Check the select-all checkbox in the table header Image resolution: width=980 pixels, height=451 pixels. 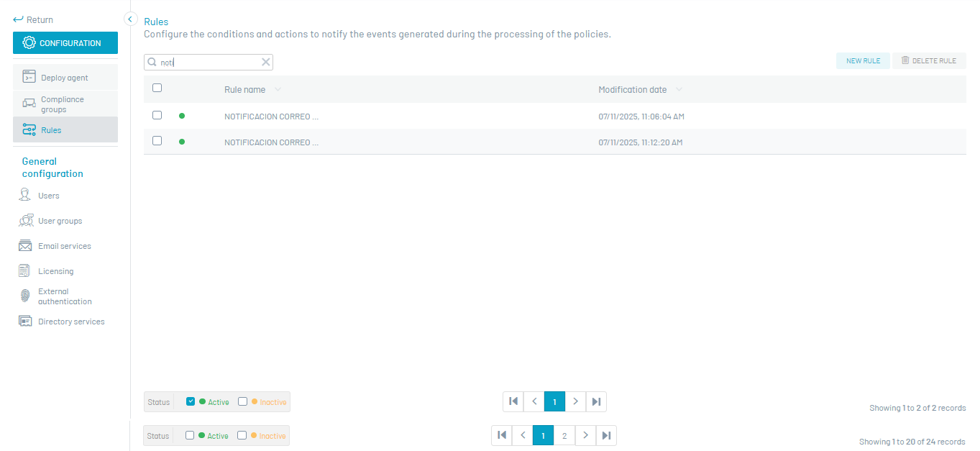click(157, 88)
